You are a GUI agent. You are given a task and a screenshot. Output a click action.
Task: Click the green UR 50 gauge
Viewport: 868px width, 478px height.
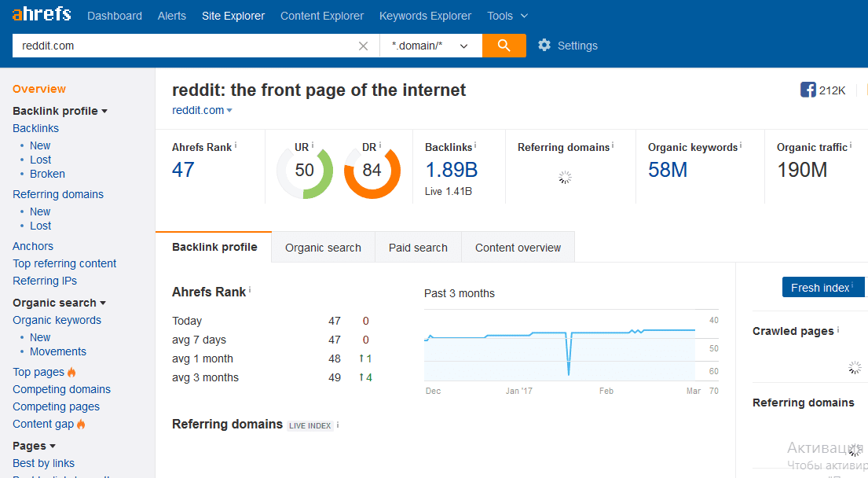pyautogui.click(x=305, y=171)
